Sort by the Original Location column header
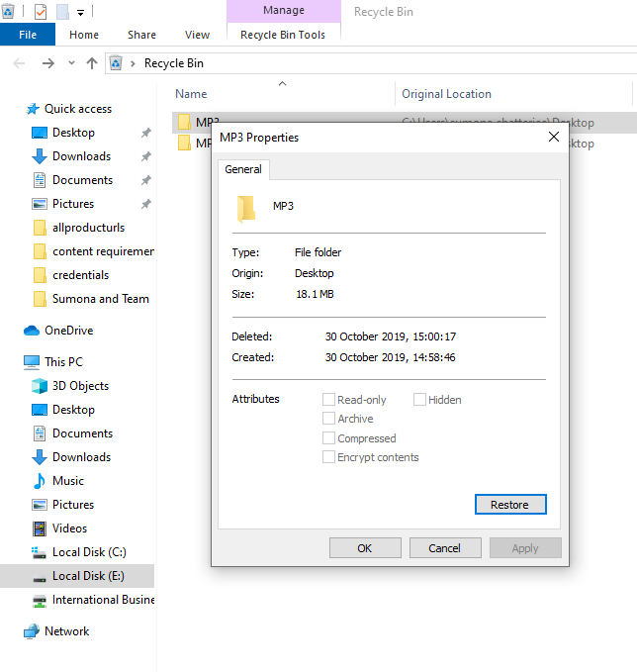The width and height of the screenshot is (637, 672). point(446,94)
